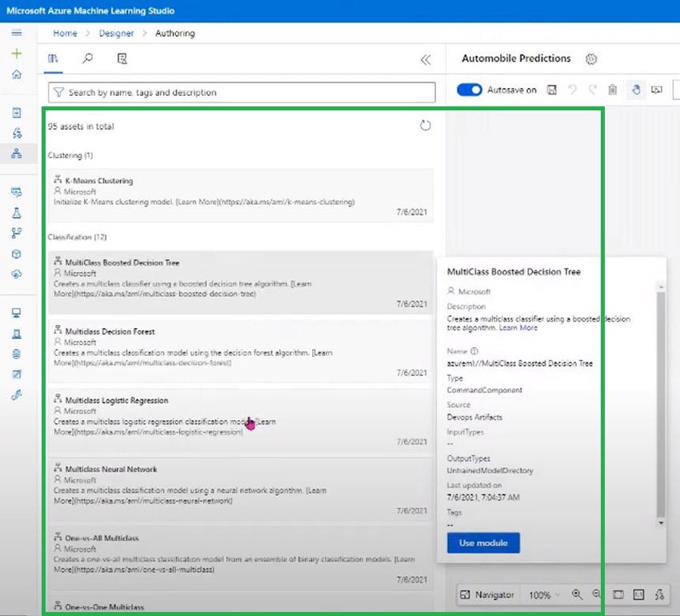Go to Home via sidebar house icon

point(17,74)
